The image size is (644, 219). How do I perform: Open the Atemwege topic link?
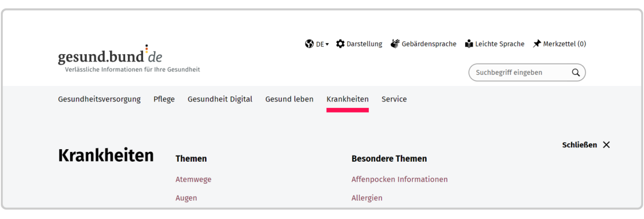(193, 180)
